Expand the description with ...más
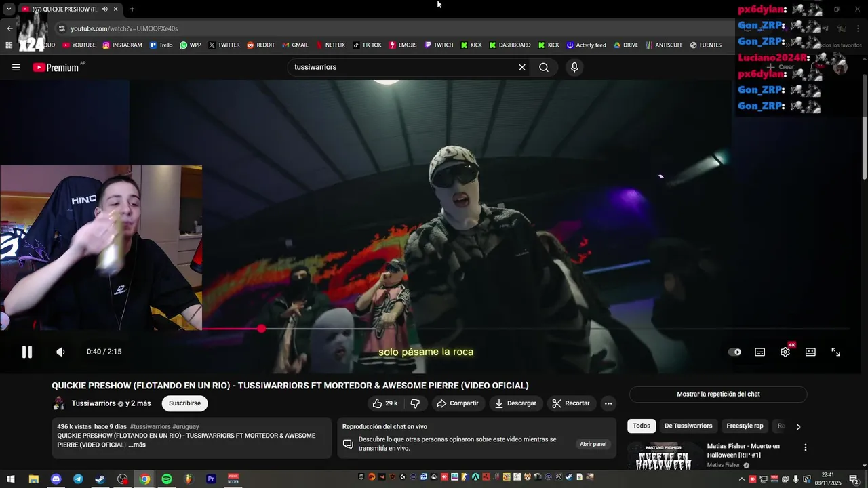 tap(137, 445)
